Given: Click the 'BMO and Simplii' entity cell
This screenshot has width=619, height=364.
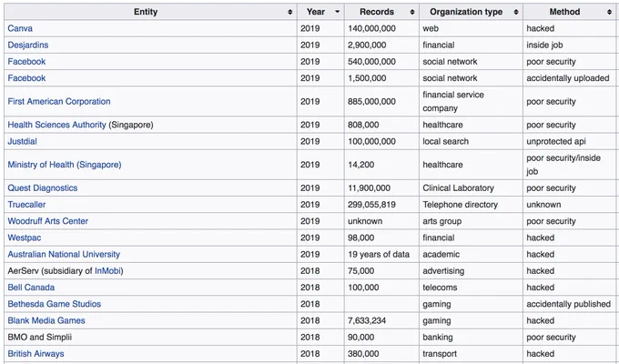Looking at the screenshot, I should coord(150,337).
